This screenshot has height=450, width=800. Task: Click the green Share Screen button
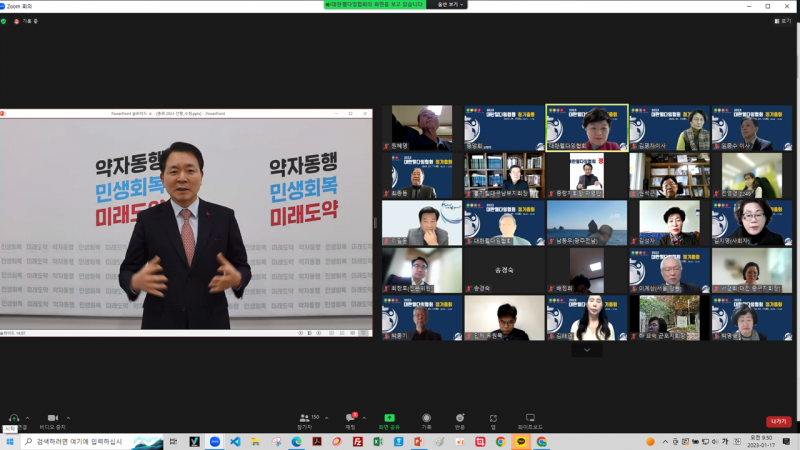(389, 418)
